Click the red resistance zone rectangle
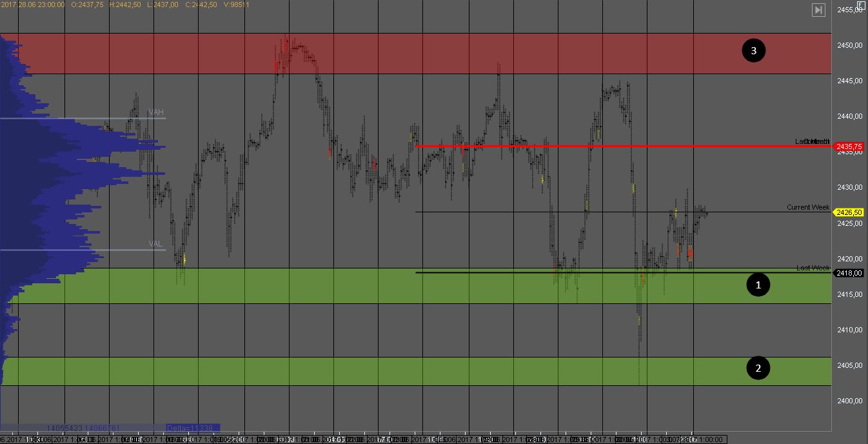 click(451, 53)
